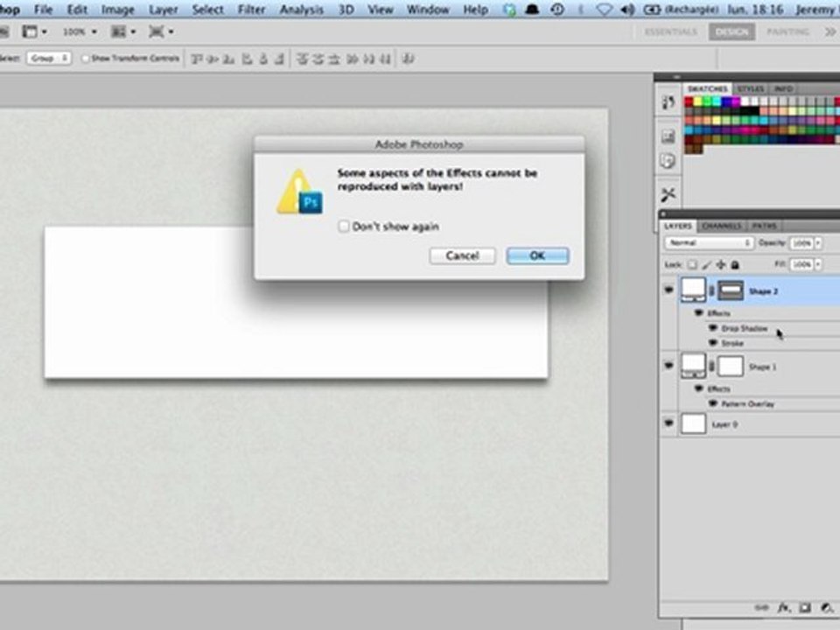Viewport: 840px width, 630px height.
Task: Click the Lock image pixels brush icon
Action: tap(707, 264)
